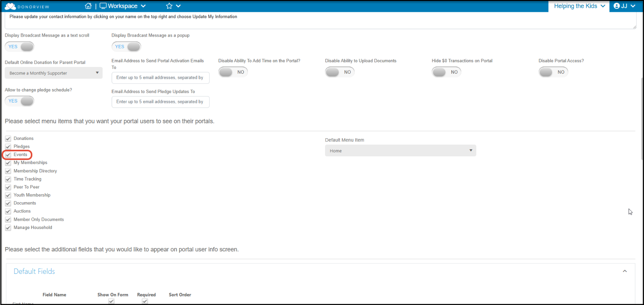This screenshot has width=644, height=305.
Task: Uncheck the Peer To Peer checkbox
Action: click(x=8, y=187)
